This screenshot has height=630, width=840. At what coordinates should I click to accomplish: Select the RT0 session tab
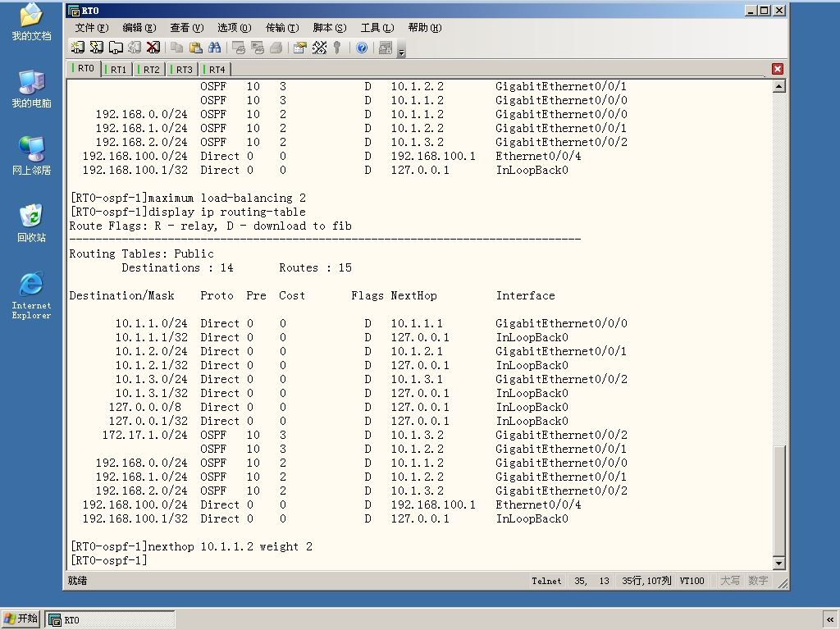84,69
